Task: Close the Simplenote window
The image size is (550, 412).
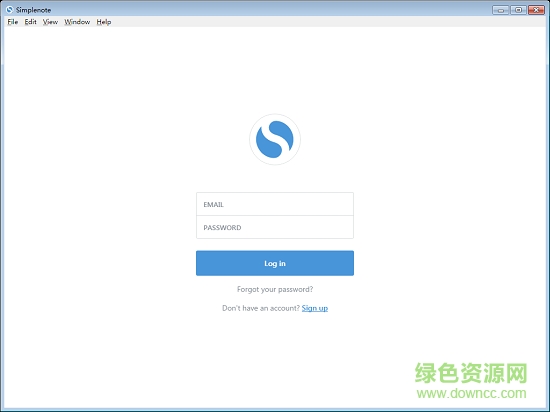Action: tap(536, 10)
